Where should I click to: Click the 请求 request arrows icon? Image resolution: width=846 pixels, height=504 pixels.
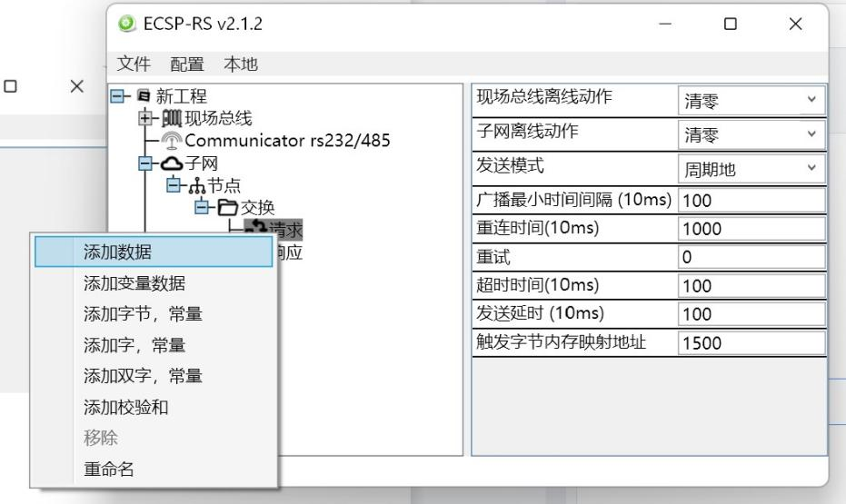coord(255,229)
